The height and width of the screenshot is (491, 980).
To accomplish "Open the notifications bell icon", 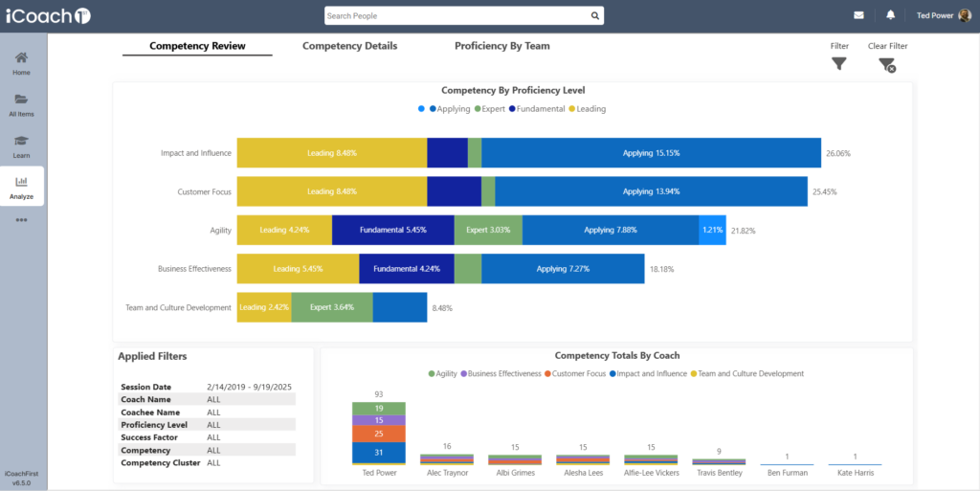I will click(891, 16).
